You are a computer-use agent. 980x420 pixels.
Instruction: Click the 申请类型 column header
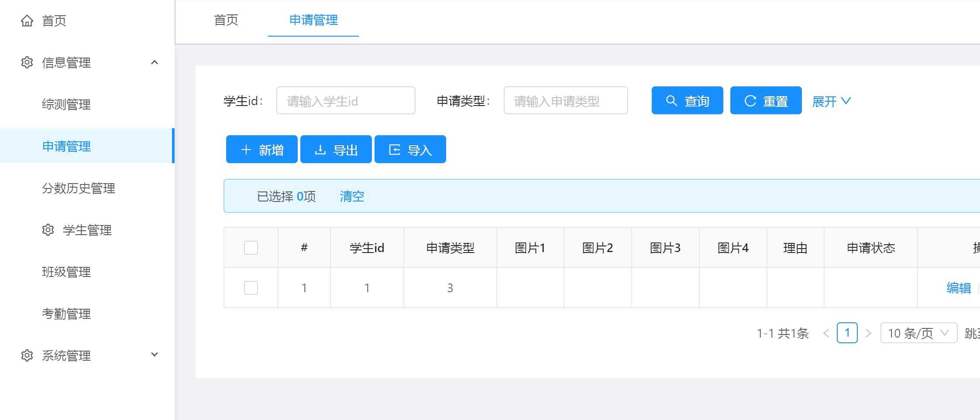click(450, 248)
